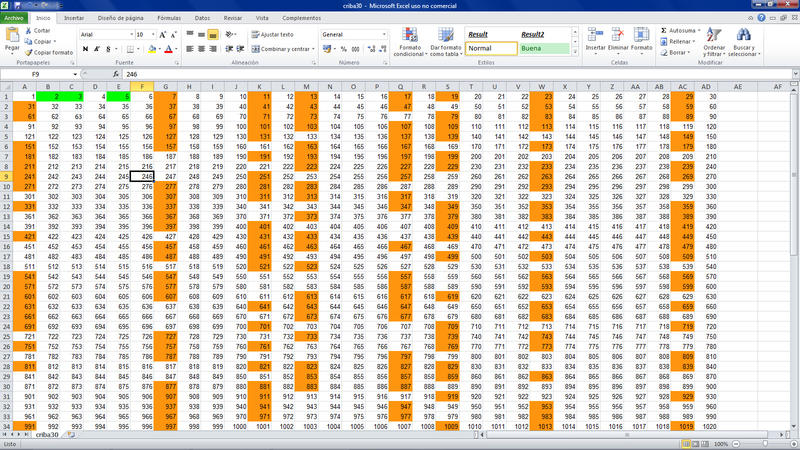This screenshot has height=450, width=800.
Task: Apply the Buena cell style
Action: [x=541, y=48]
